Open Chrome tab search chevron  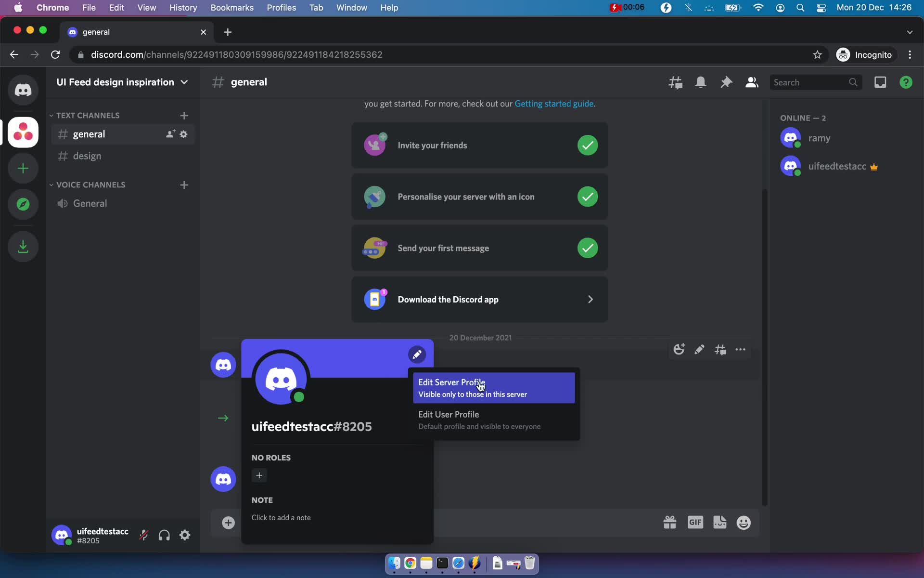(910, 32)
